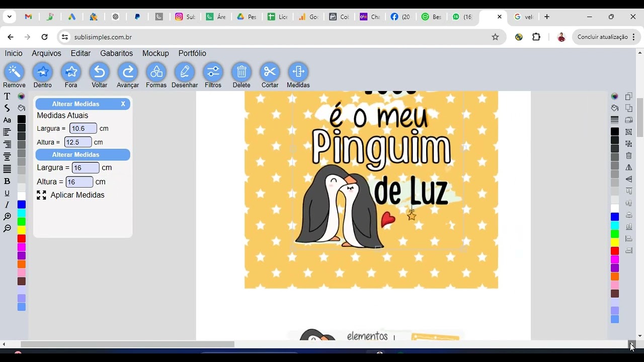
Task: Close the Alterar Medidas panel with X
Action: [x=123, y=104]
